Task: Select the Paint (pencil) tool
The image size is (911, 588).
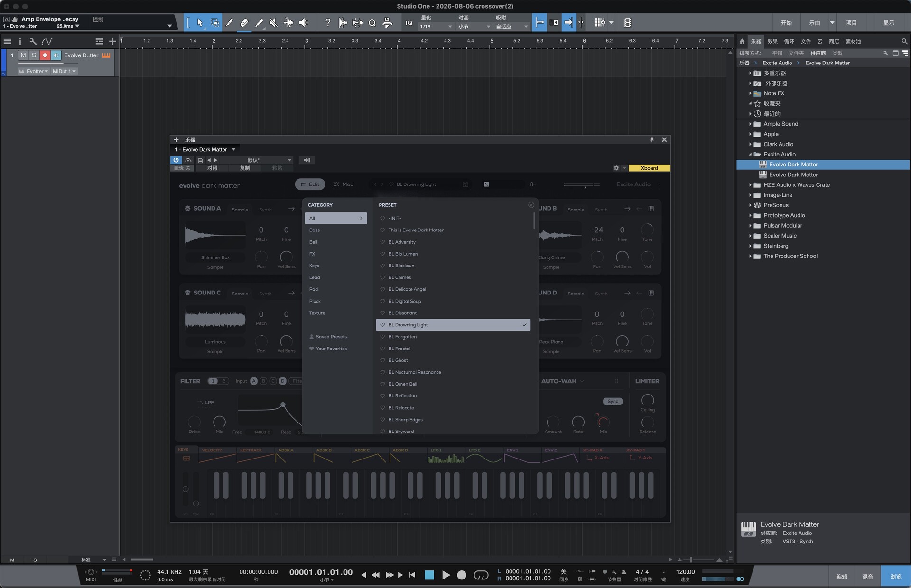Action: pyautogui.click(x=259, y=22)
